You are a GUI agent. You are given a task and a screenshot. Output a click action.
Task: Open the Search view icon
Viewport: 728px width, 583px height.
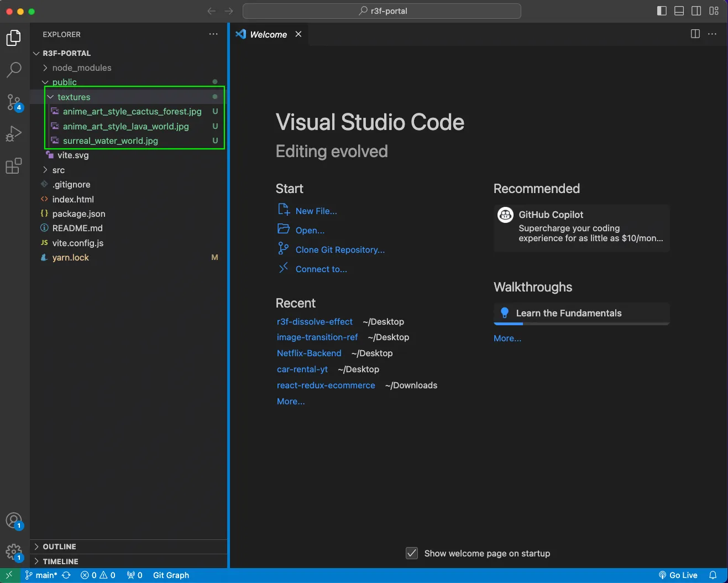(x=14, y=70)
